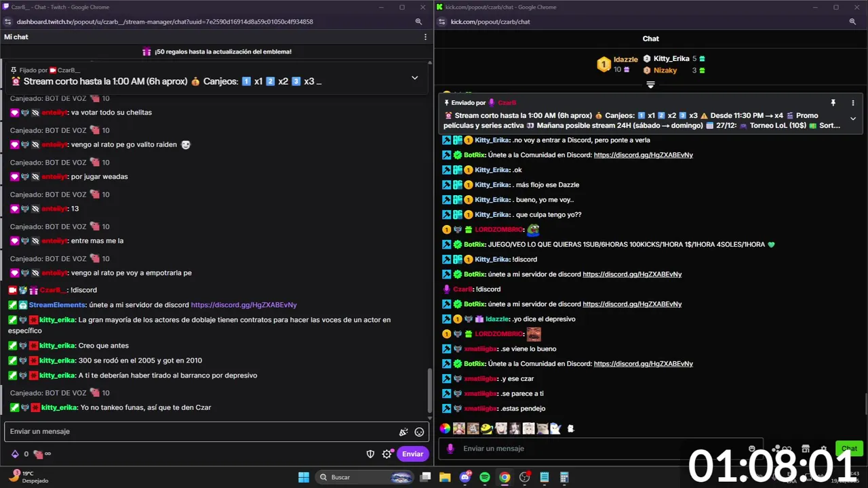Open File Explorer from the taskbar

pos(445,477)
